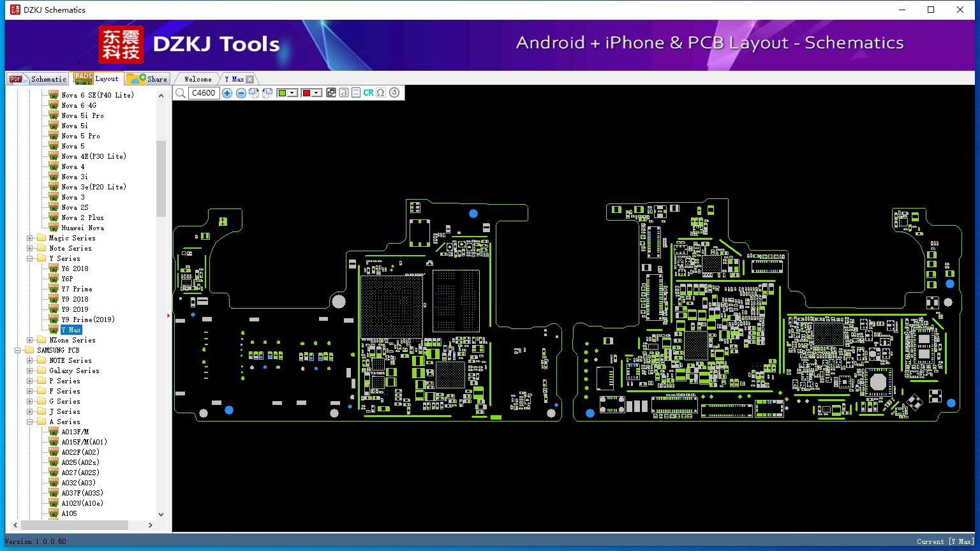Click the PADS icon beside Nova 3i

click(54, 177)
